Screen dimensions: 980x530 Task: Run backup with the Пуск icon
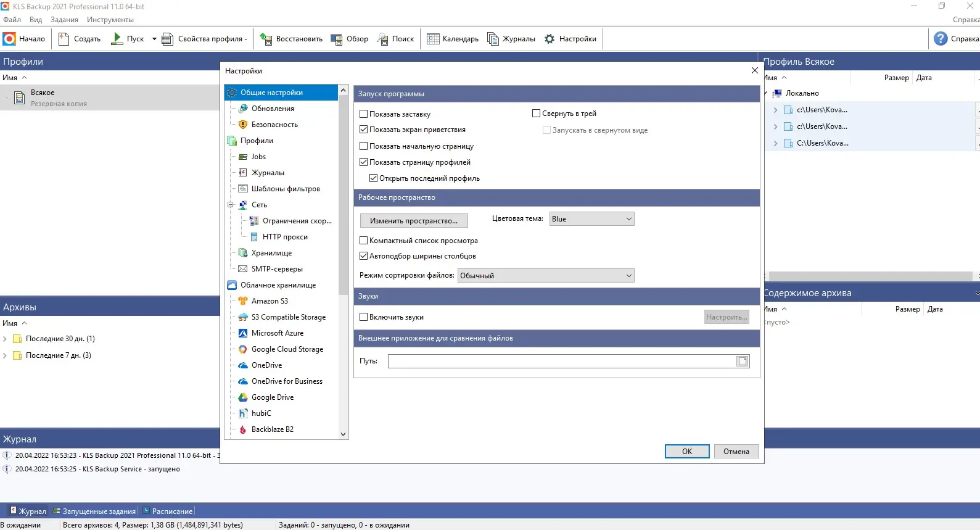(117, 39)
